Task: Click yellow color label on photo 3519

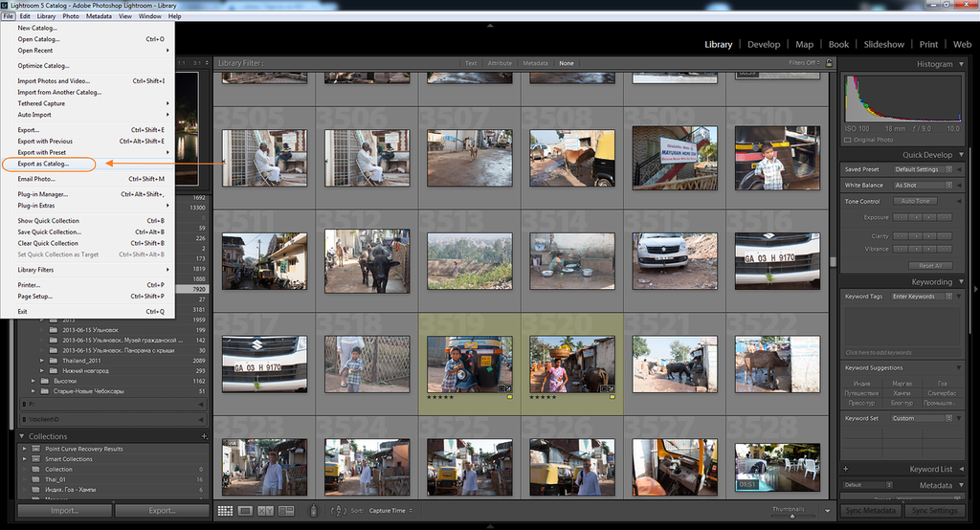Action: pos(510,397)
